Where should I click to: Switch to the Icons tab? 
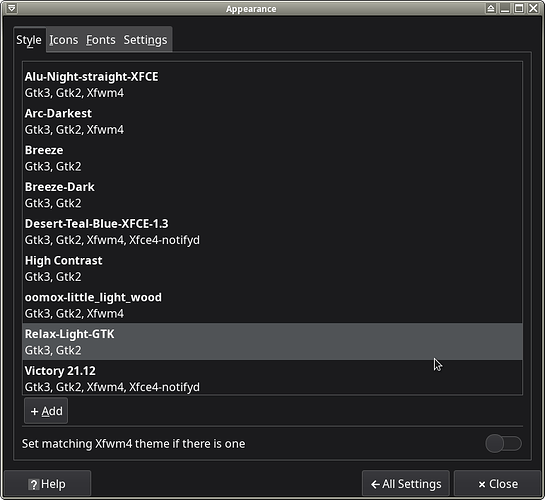coord(64,40)
